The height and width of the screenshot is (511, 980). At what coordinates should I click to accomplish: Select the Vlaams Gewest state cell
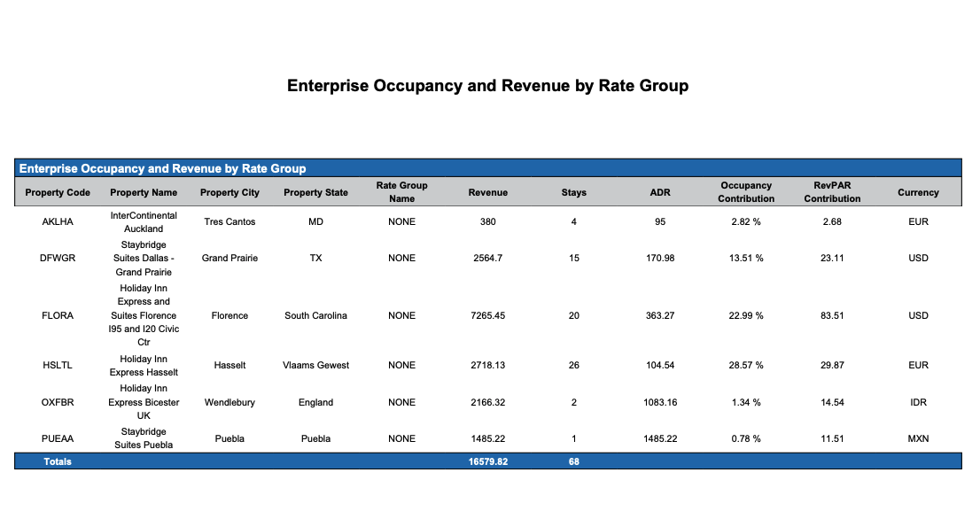(315, 365)
